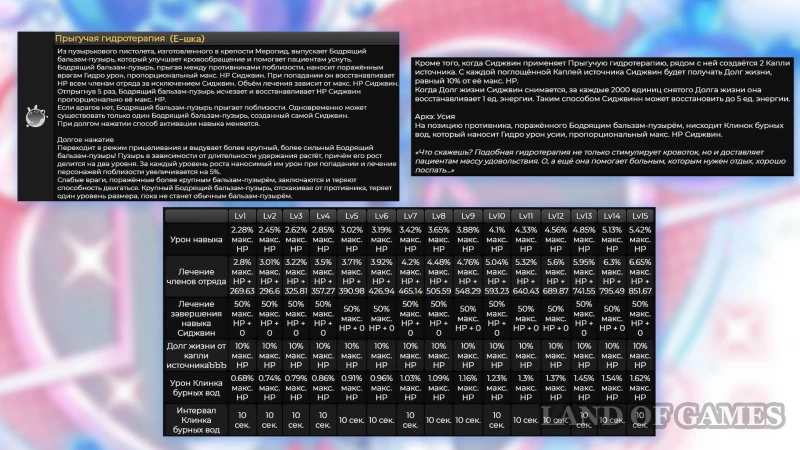Viewport: 800px width, 450px height.
Task: Click "Долг жизни от капли источника" row label
Action: [x=197, y=352]
